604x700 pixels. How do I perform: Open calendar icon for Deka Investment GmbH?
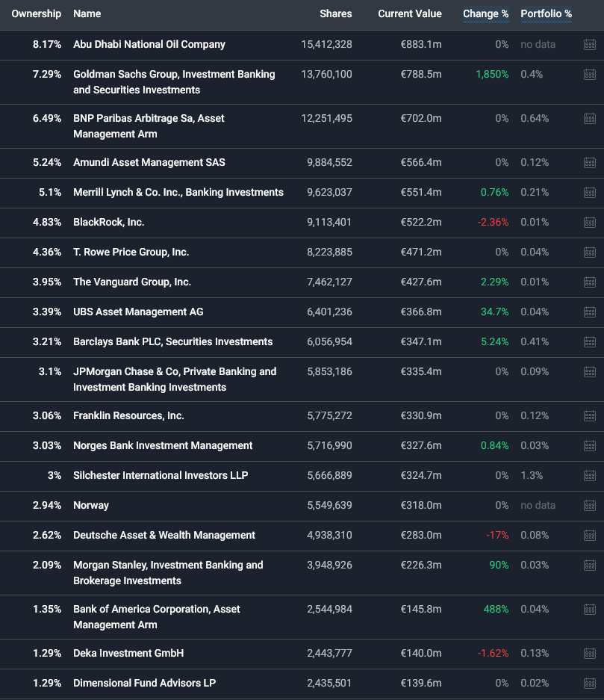589,654
